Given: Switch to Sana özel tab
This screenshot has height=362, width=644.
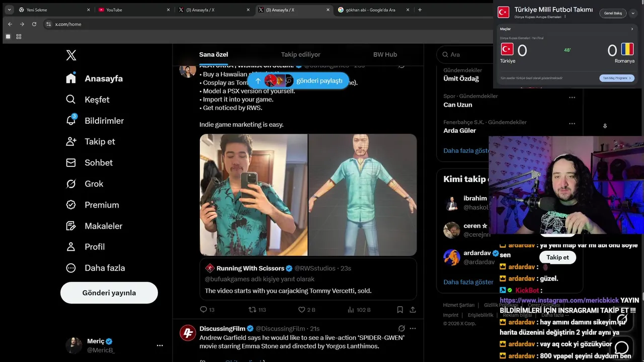Looking at the screenshot, I should pos(214,54).
